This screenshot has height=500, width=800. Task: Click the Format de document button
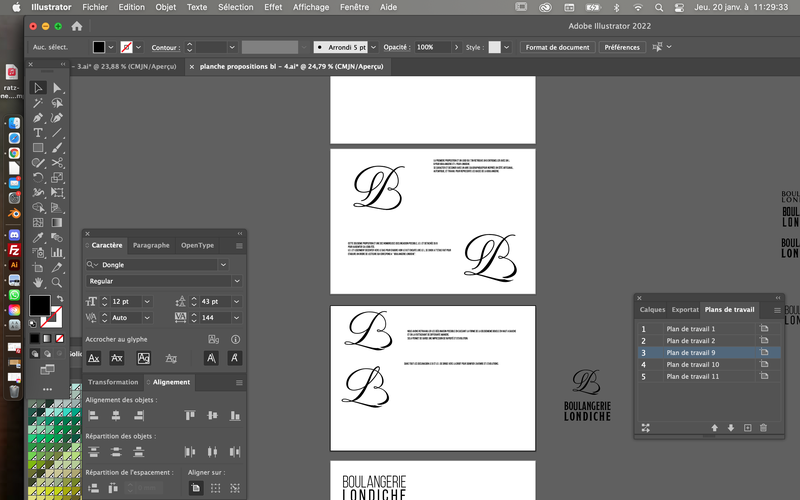click(557, 47)
